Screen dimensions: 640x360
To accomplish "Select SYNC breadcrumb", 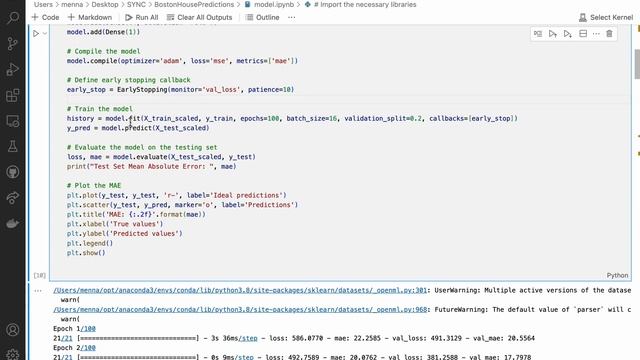I will tap(136, 4).
